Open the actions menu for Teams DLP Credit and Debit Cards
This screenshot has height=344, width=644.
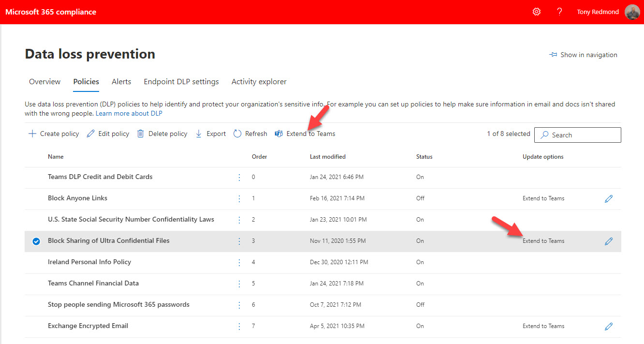239,177
